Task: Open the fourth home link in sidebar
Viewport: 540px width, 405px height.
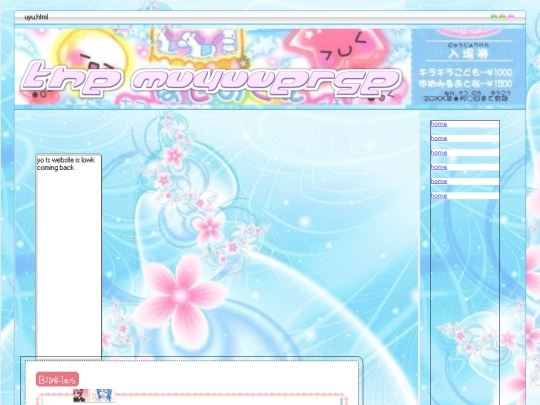Action: pos(439,167)
